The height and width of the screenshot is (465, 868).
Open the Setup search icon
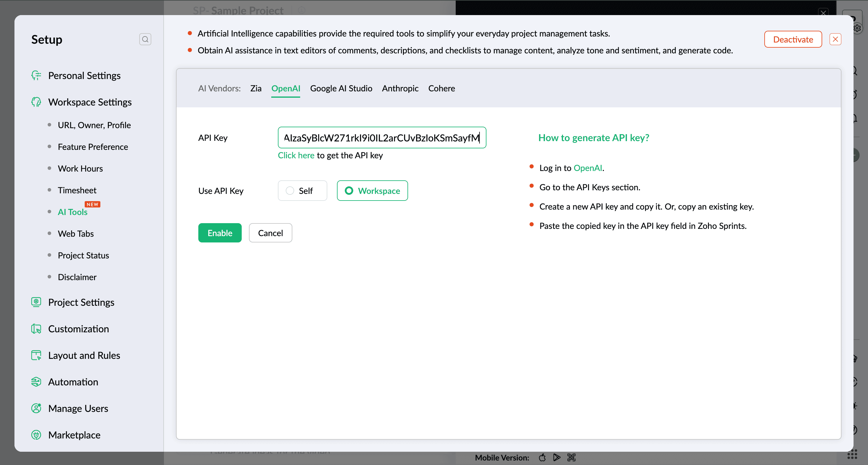tap(145, 40)
